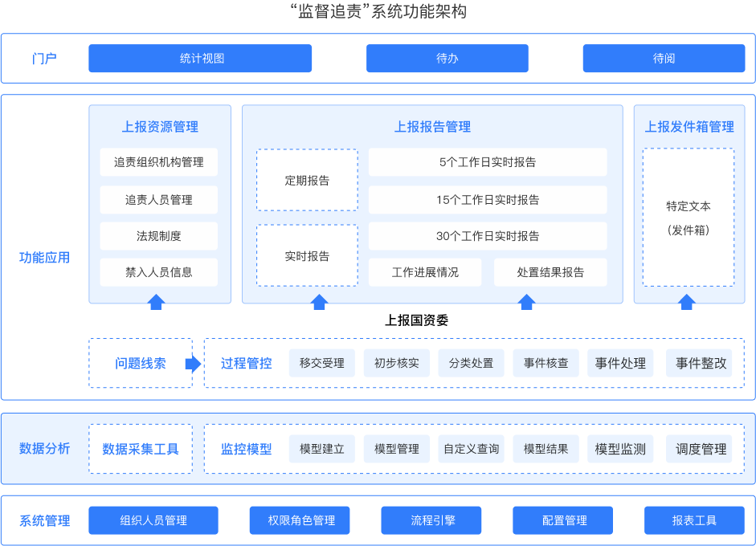Click up arrow below 处置结果报告 box

coord(526,302)
